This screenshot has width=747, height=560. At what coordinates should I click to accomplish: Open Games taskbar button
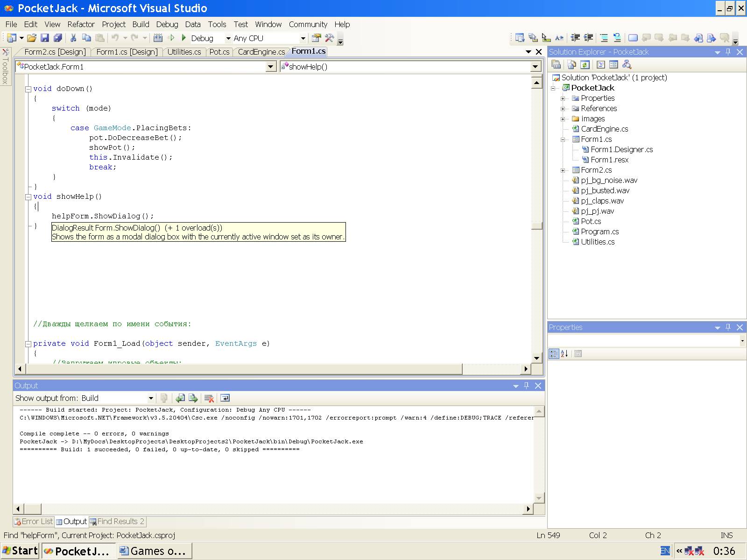click(154, 551)
